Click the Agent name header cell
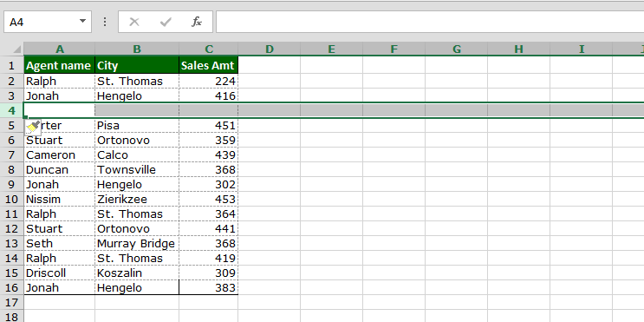 point(60,66)
